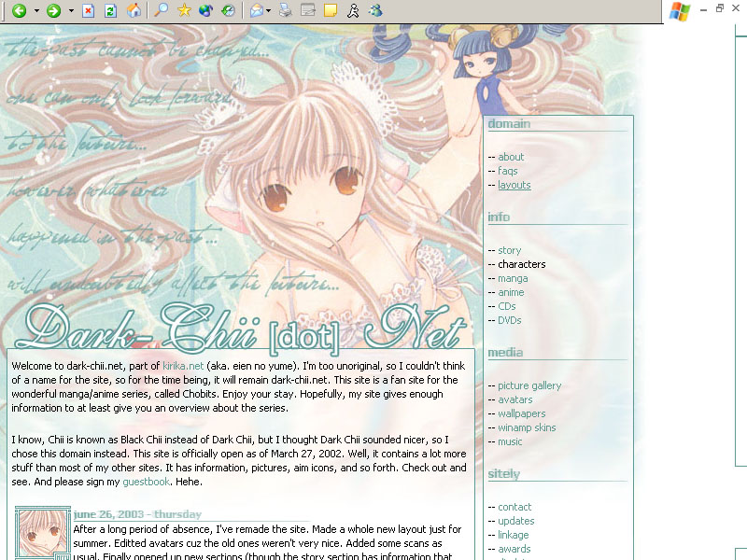Open the picture gallery sidebar link
The image size is (747, 560).
pos(529,385)
